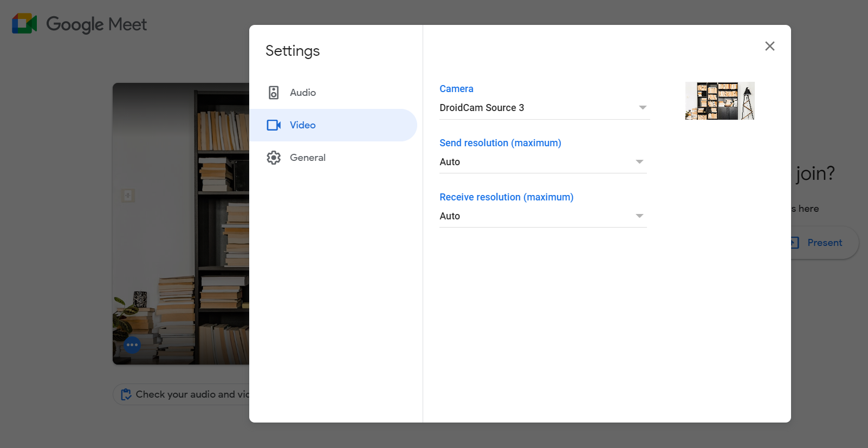
Task: Expand the Send resolution dropdown arrow
Action: pyautogui.click(x=639, y=162)
